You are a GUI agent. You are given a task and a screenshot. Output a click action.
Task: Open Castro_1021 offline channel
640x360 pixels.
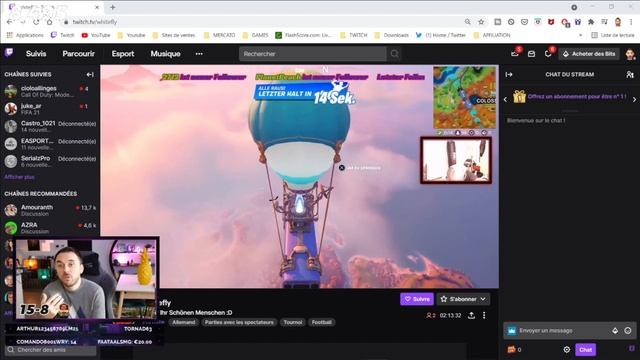coord(50,126)
